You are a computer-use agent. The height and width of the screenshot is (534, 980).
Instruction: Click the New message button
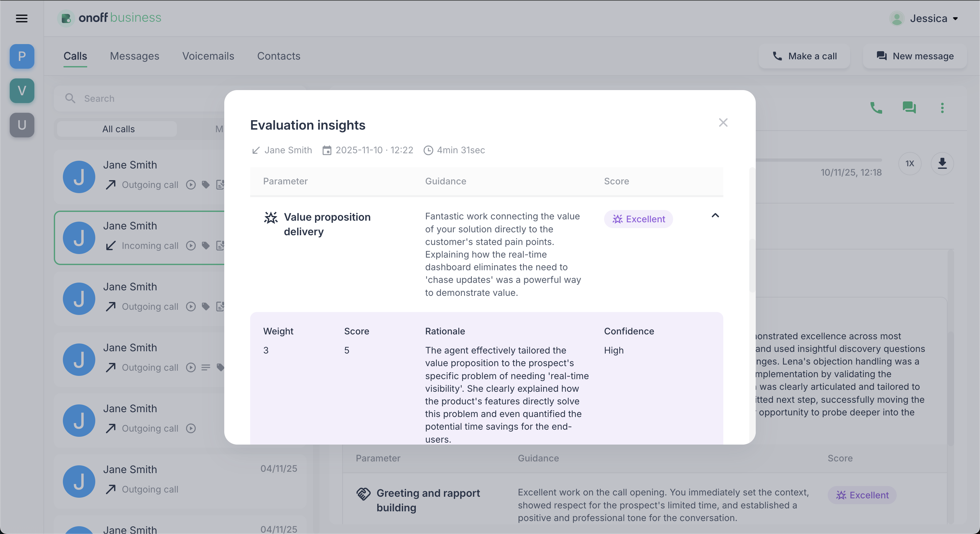tap(915, 56)
